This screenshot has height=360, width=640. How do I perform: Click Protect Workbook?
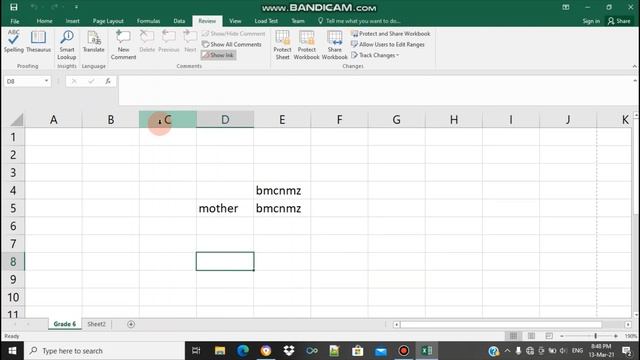[x=307, y=45]
